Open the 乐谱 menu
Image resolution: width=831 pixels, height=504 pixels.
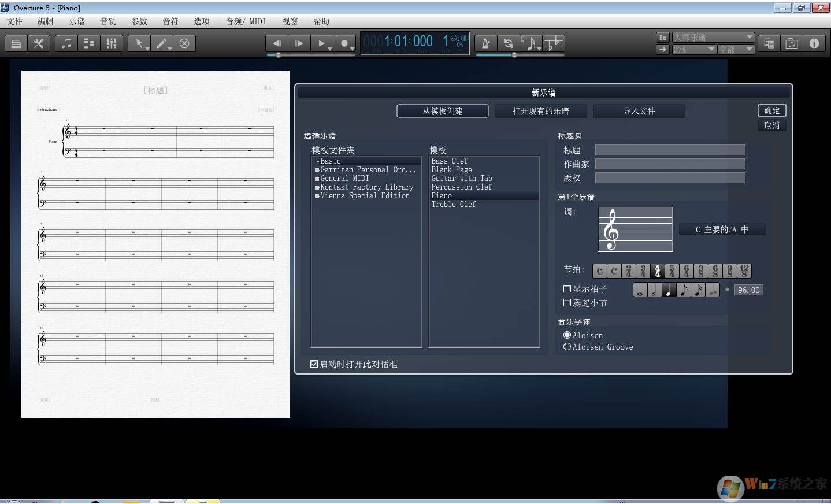tap(77, 21)
